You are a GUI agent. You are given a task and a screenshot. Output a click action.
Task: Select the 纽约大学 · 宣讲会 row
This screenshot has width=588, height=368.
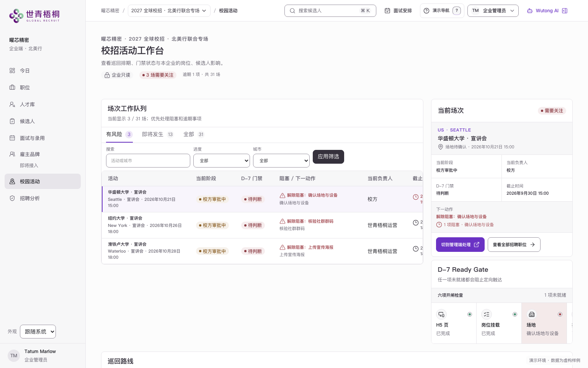[262, 225]
